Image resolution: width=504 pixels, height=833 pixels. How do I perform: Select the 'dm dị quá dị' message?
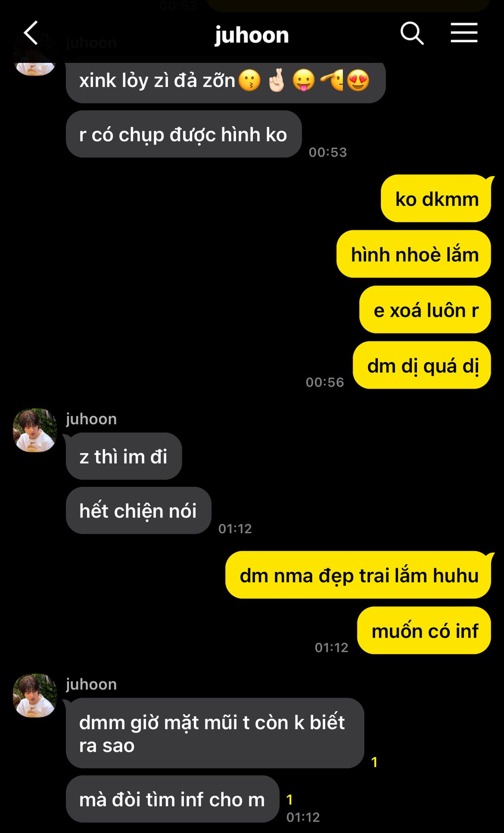[422, 365]
